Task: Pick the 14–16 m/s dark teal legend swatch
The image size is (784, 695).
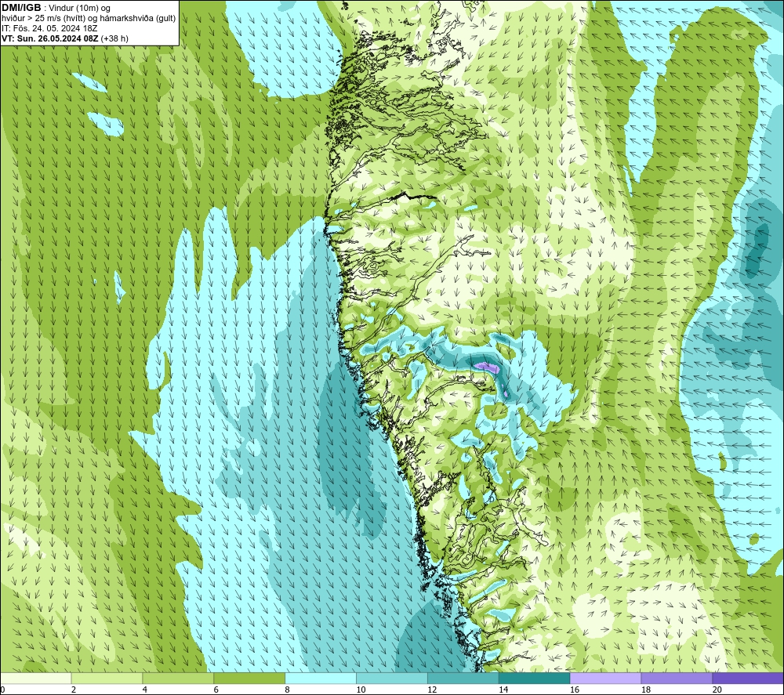Action: [x=535, y=678]
